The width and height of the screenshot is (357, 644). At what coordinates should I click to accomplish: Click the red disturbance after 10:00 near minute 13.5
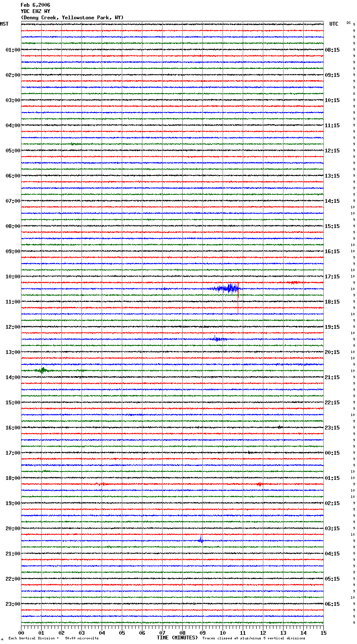[x=294, y=283]
